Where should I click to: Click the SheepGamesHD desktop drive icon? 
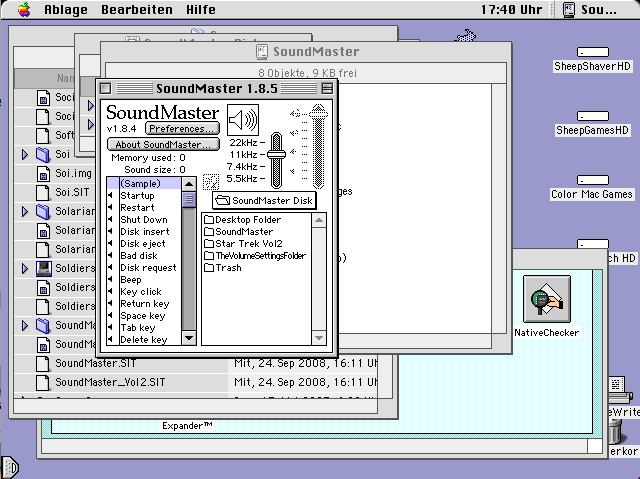point(593,116)
